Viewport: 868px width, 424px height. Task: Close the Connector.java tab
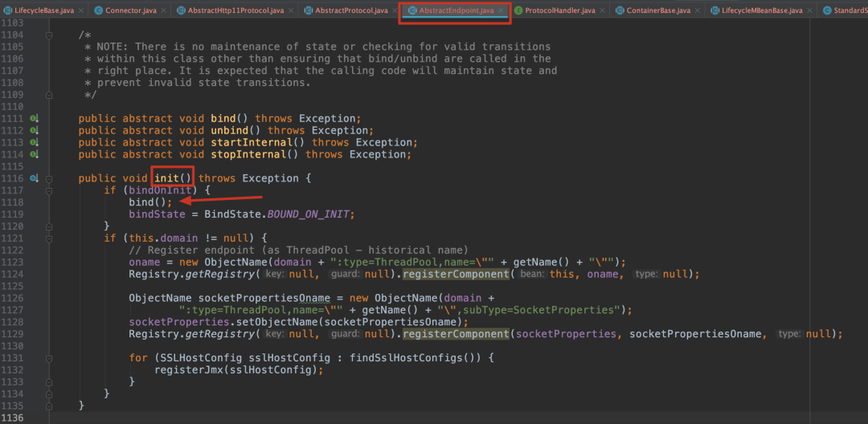coord(164,10)
